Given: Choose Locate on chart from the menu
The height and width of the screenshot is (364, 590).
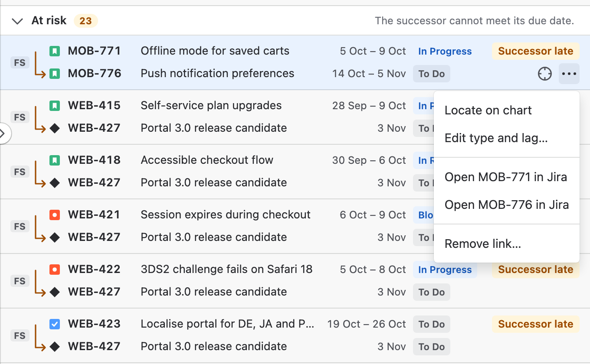Looking at the screenshot, I should point(507,110).
